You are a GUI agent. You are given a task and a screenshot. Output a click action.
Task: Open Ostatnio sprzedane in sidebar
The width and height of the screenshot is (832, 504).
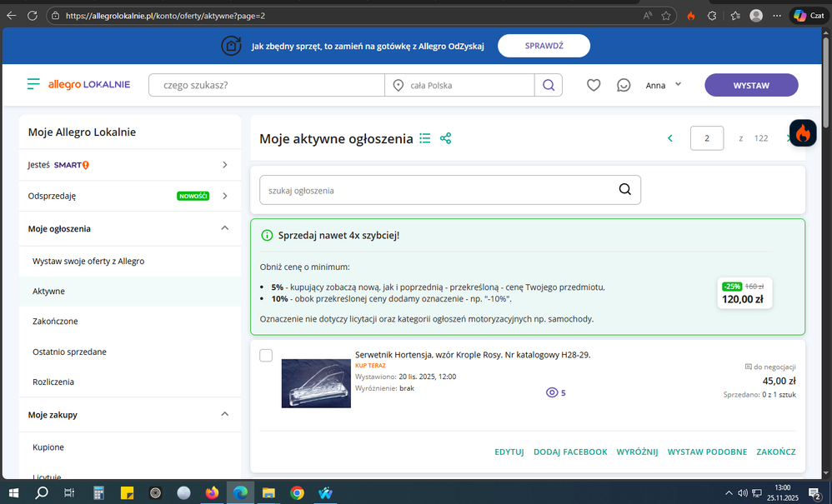69,352
